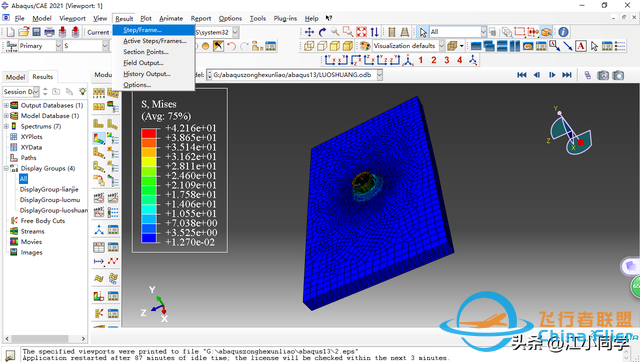
Task: Click the light bulb filter icon
Action: 82,91
